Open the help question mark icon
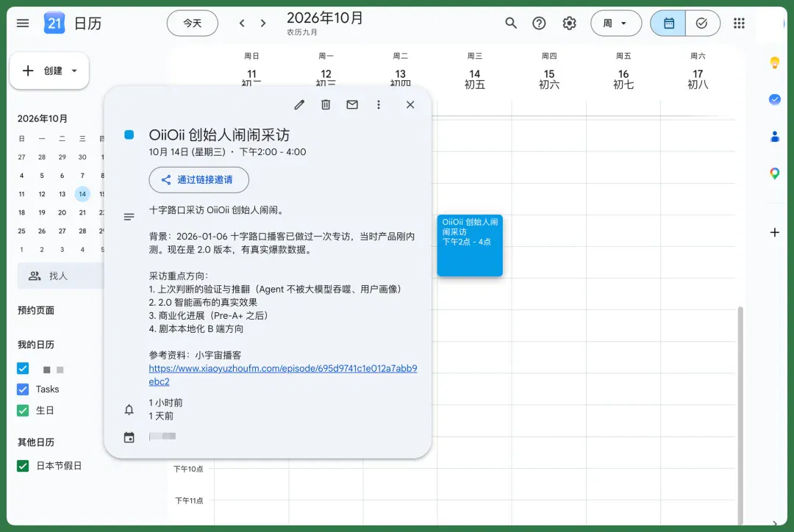 [540, 24]
